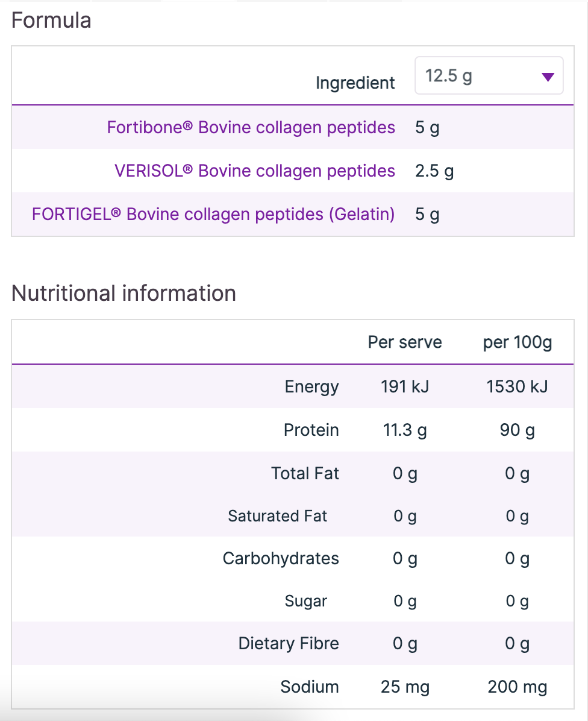Open Fortibone Bovine collagen peptides link
Screen dimensions: 588x721
tap(251, 128)
